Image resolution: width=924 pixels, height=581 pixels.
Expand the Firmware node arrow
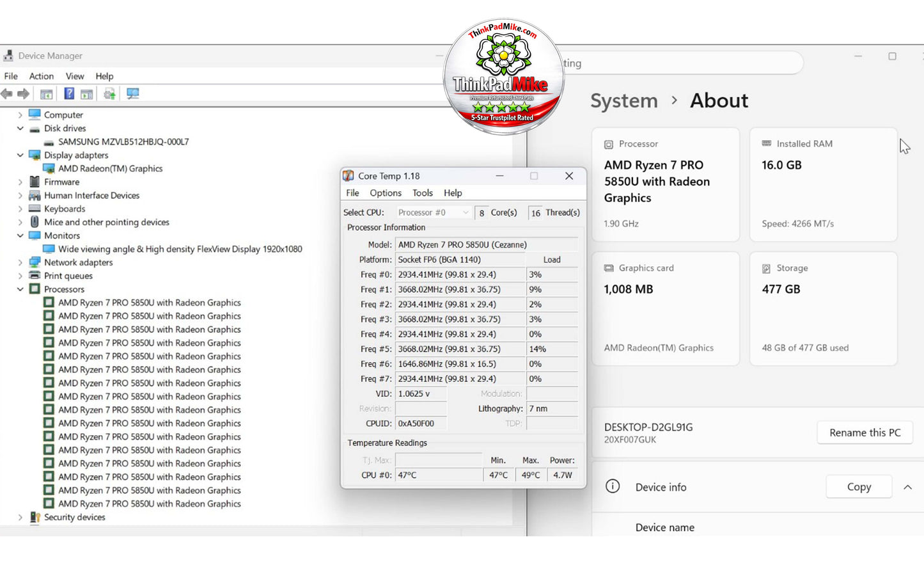tap(20, 182)
